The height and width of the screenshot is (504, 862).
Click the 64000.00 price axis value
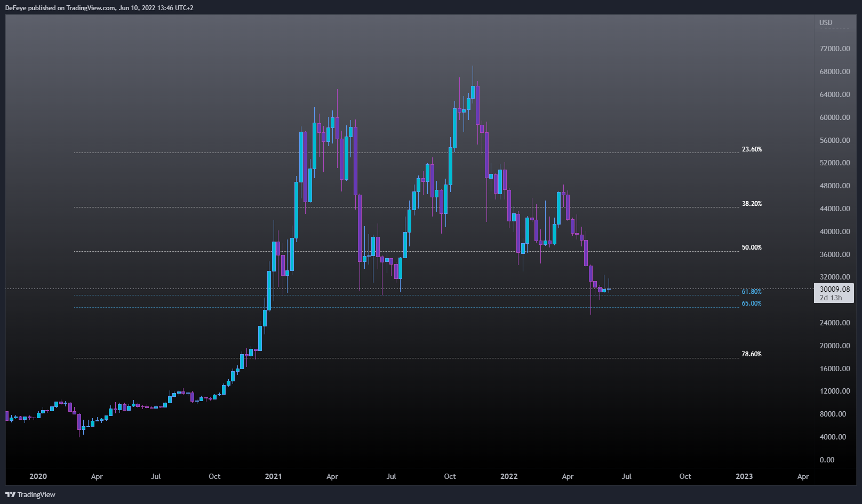(x=835, y=94)
